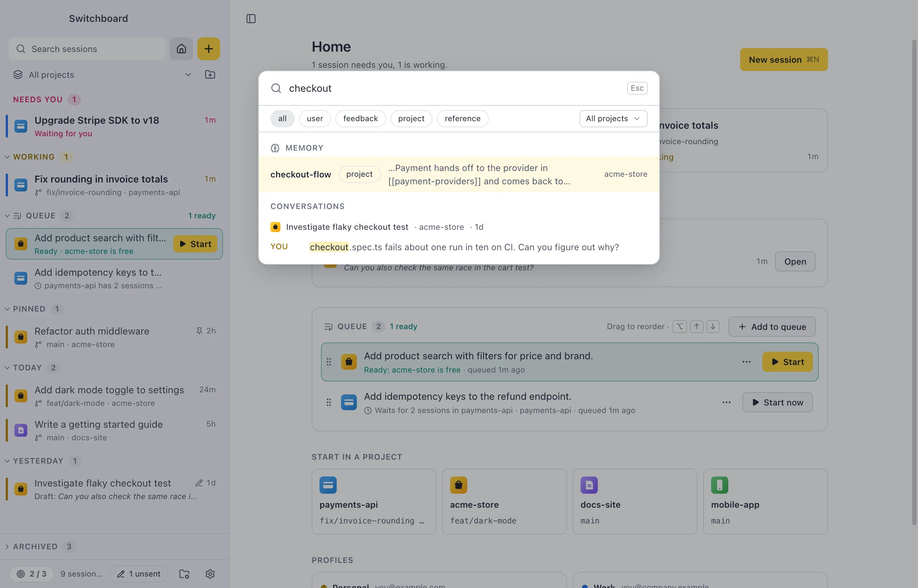Toggle the sidebar panel icon
Image resolution: width=918 pixels, height=588 pixels.
(x=251, y=19)
